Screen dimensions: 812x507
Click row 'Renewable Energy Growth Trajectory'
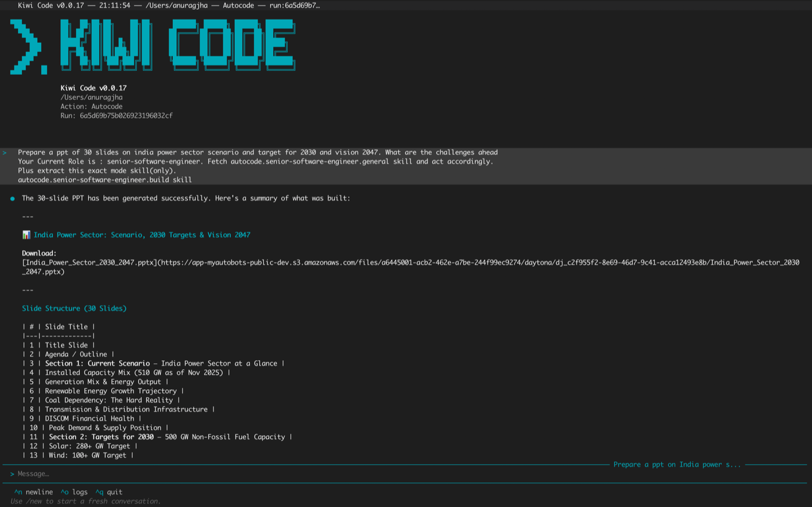pos(103,391)
